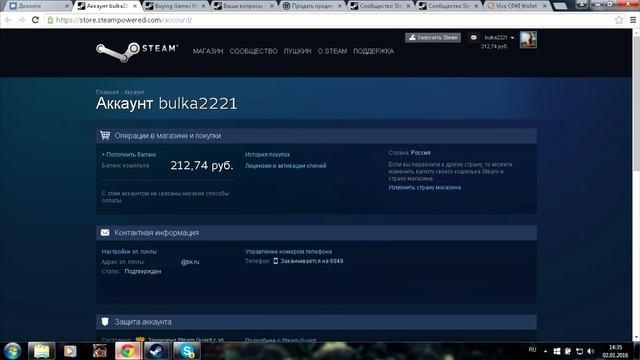Click the shield icon in Защита аккаунта header

click(105, 322)
